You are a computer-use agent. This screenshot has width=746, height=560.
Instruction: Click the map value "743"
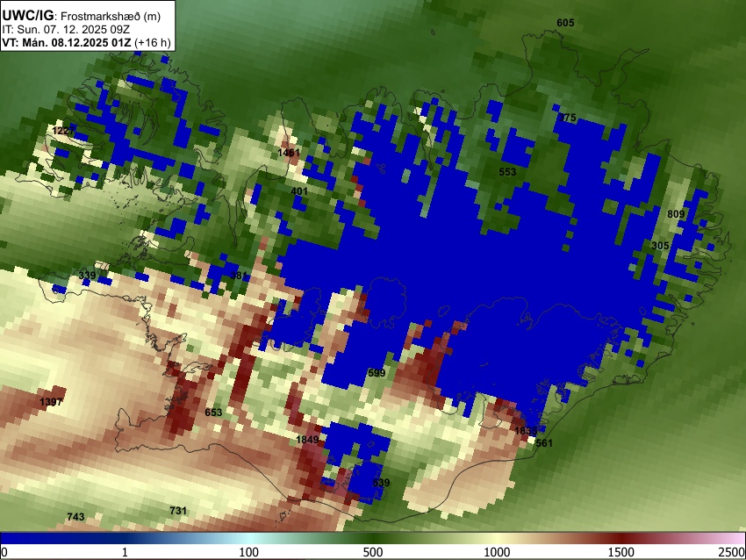(x=75, y=517)
